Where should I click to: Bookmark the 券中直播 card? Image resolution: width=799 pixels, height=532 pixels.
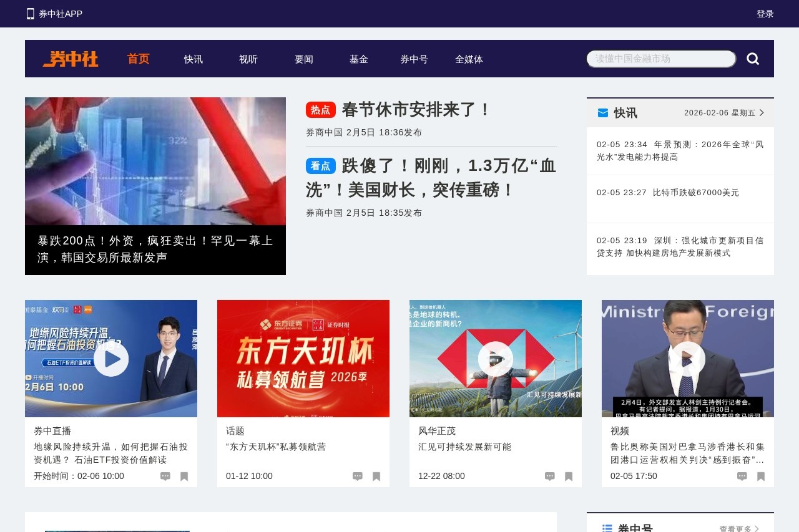pos(184,476)
